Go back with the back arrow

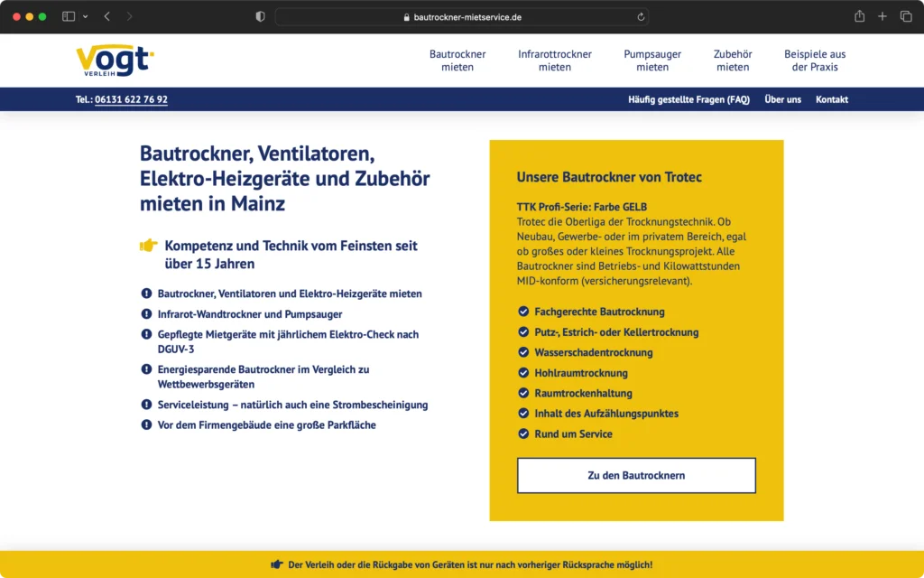(107, 16)
